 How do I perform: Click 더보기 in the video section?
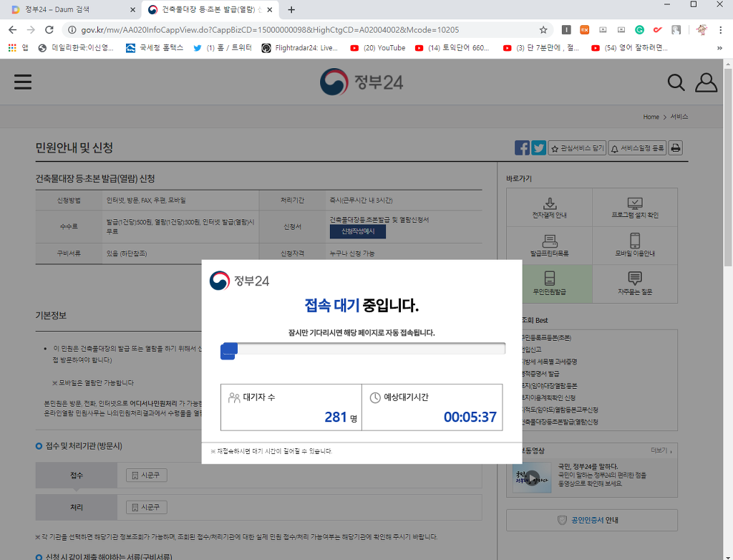coord(661,450)
